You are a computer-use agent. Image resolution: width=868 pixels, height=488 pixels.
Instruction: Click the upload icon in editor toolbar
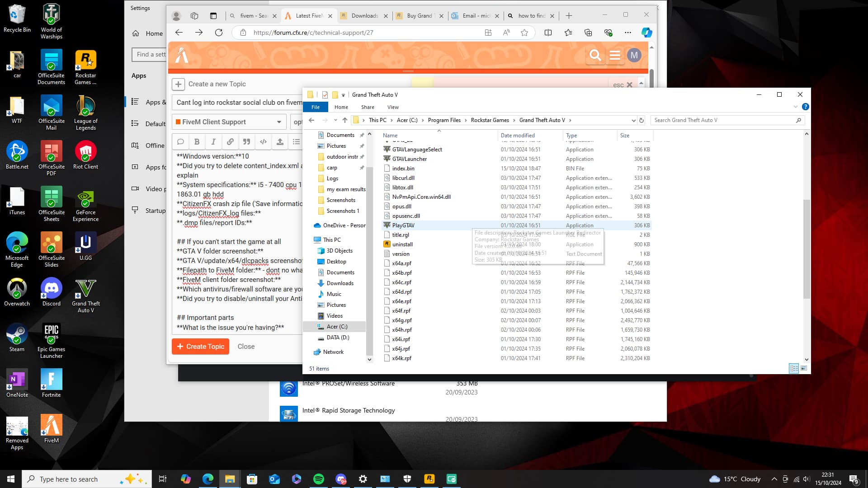click(280, 142)
